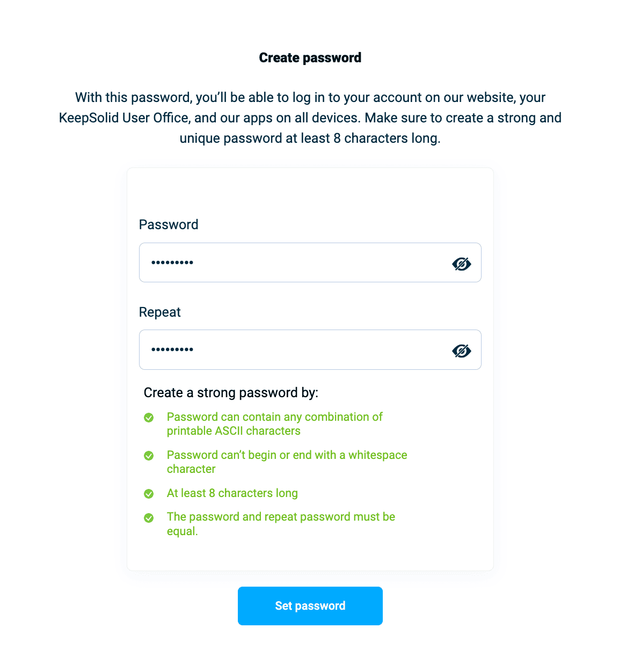Toggle visibility of the Repeat password
Image resolution: width=641 pixels, height=672 pixels.
(461, 350)
